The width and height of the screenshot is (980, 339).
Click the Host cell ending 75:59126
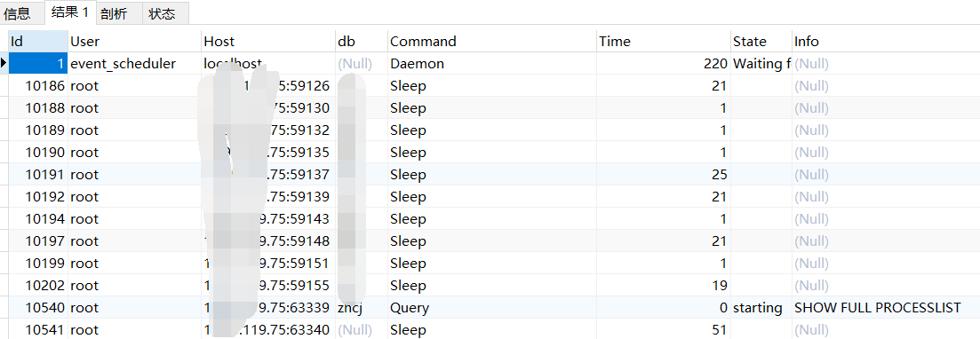(268, 85)
